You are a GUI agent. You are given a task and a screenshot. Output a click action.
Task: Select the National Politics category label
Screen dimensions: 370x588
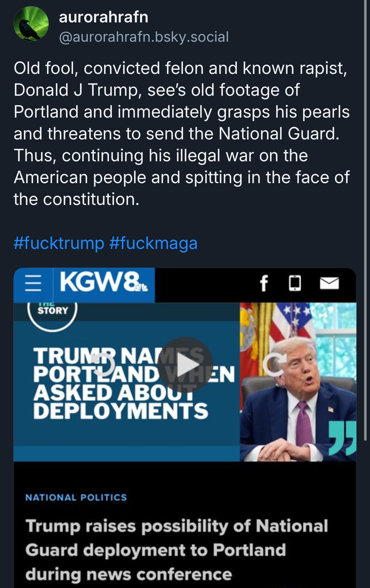pyautogui.click(x=76, y=497)
